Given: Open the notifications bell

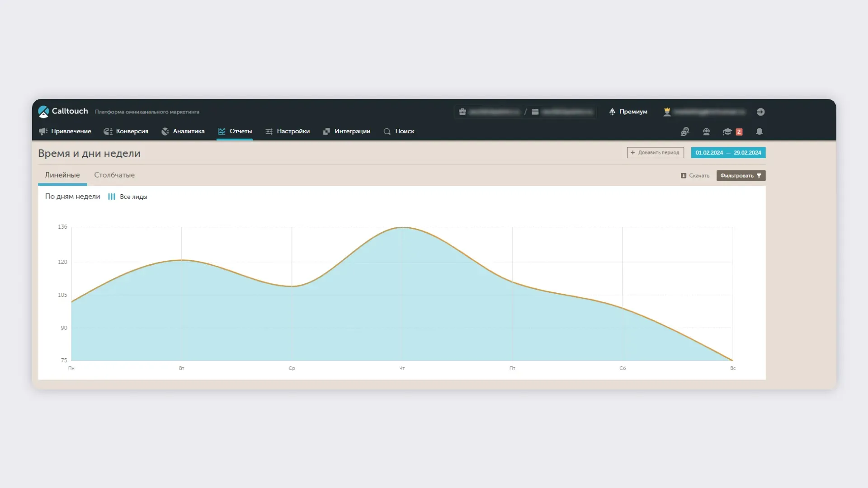Looking at the screenshot, I should pos(759,131).
